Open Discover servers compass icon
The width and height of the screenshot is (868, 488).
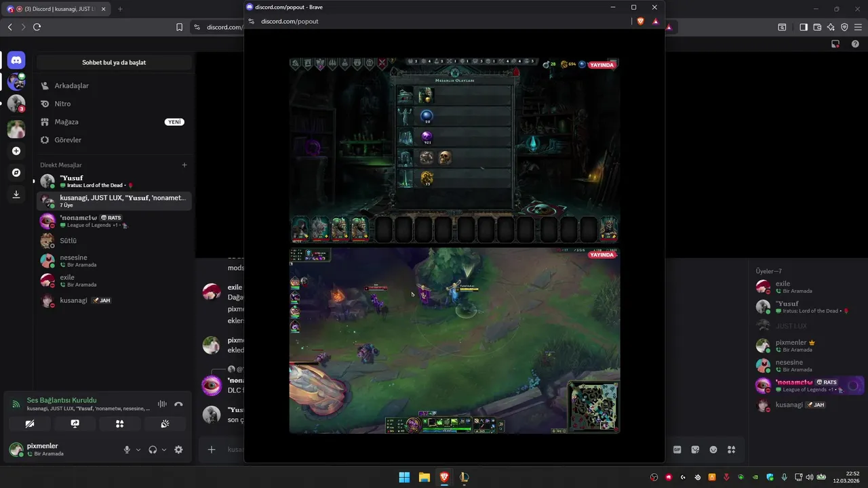pyautogui.click(x=16, y=172)
